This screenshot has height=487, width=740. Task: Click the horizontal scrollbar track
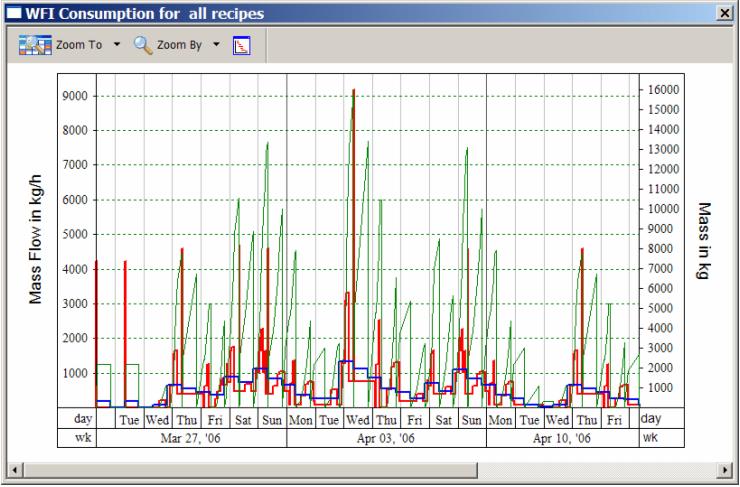click(370, 468)
